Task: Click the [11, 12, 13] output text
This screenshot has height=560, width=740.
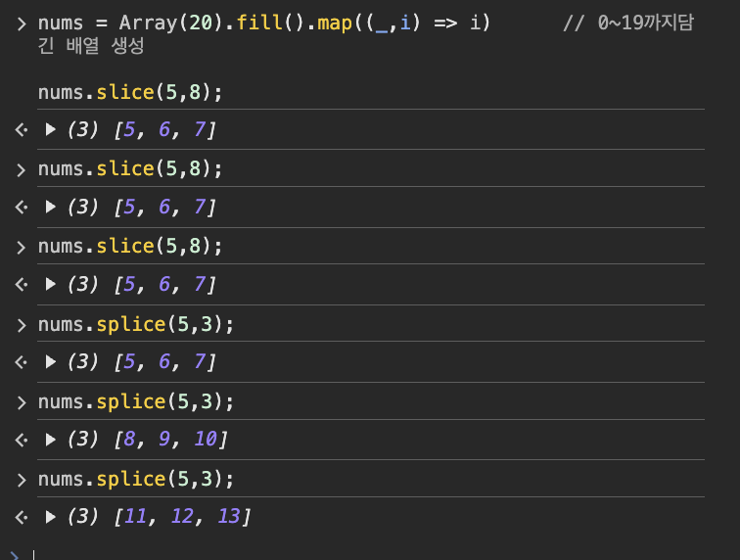Action: (182, 517)
